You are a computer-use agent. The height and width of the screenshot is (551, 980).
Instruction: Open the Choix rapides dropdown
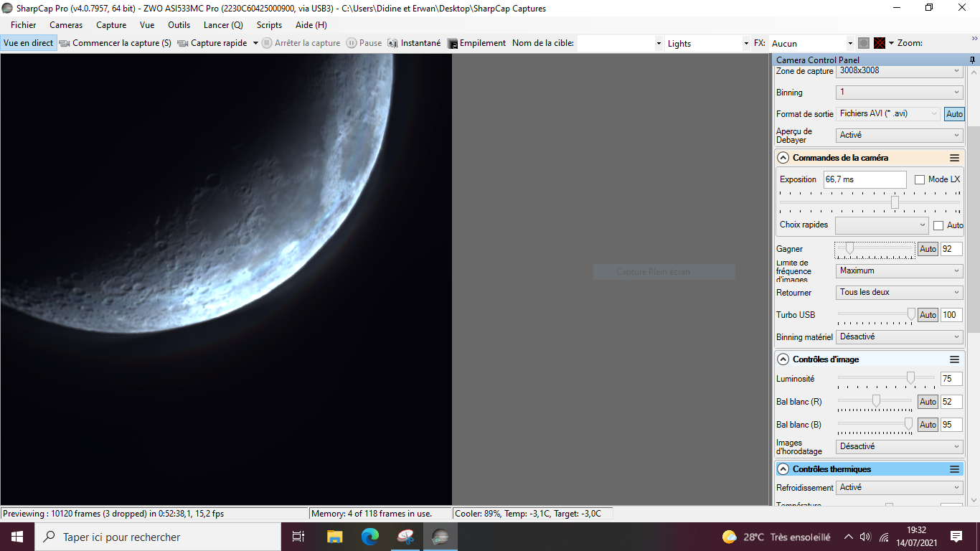[882, 225]
